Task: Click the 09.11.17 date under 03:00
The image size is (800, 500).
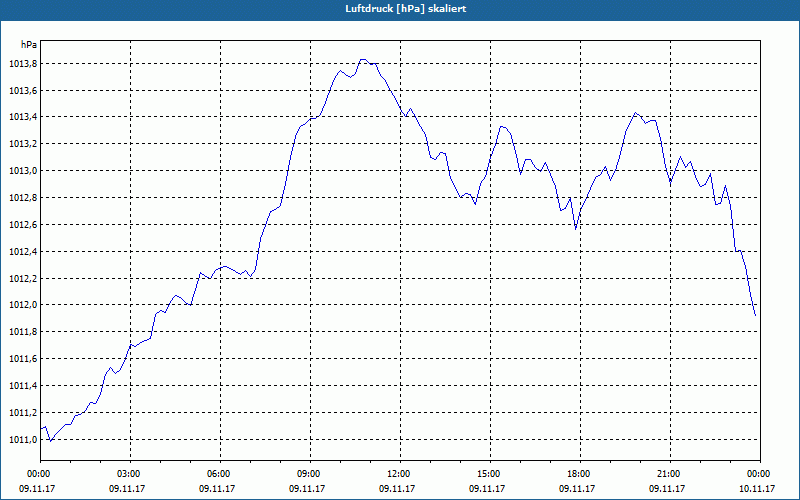Action: (127, 488)
